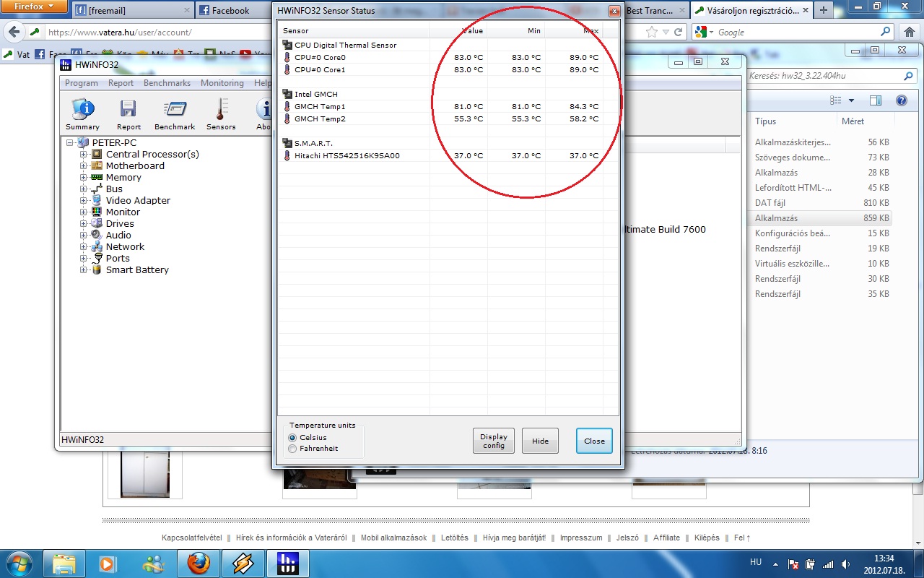Expand the Bus tree node
The width and height of the screenshot is (924, 578).
point(84,189)
